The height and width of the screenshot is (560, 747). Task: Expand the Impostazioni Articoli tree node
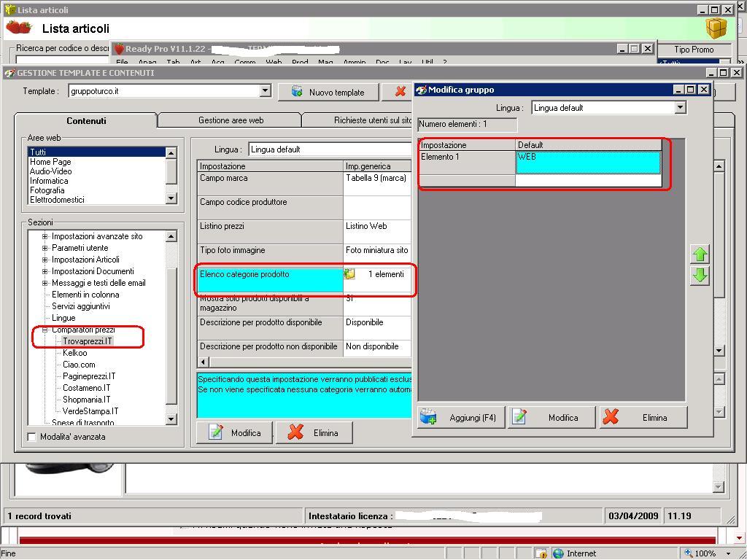44,260
